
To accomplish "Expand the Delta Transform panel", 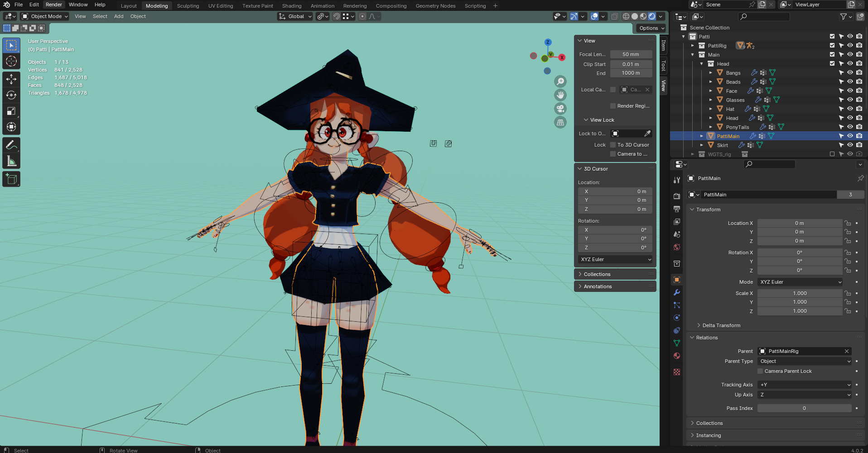I will pos(721,325).
